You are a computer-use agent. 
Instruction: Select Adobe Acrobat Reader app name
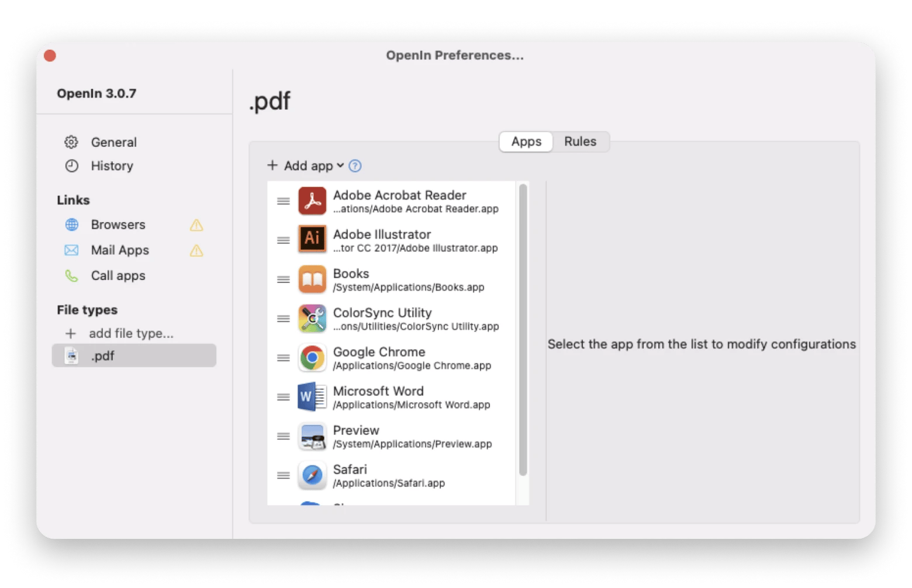tap(399, 195)
